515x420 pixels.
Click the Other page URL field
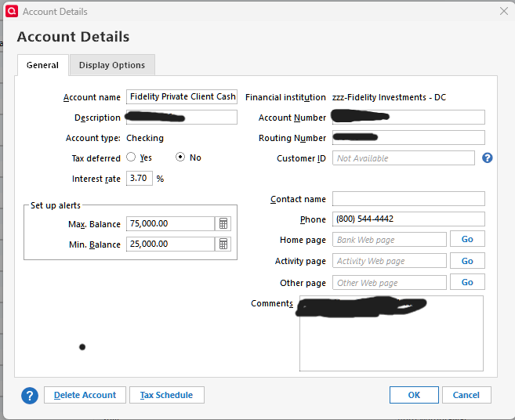(390, 282)
